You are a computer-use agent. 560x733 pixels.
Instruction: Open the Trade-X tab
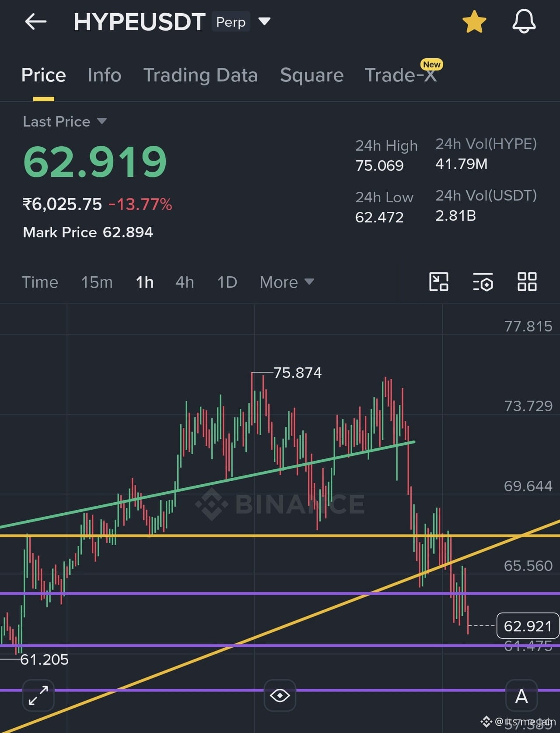401,75
